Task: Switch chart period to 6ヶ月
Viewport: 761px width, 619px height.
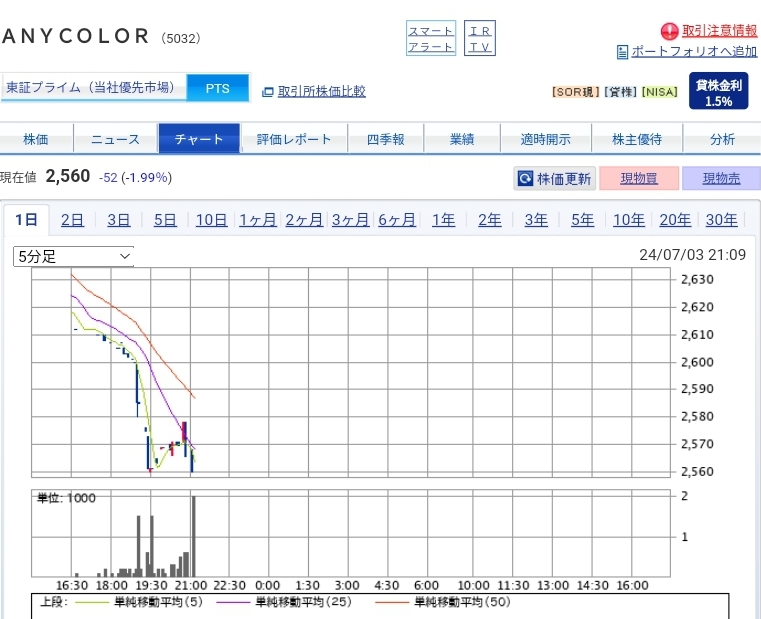Action: click(397, 220)
